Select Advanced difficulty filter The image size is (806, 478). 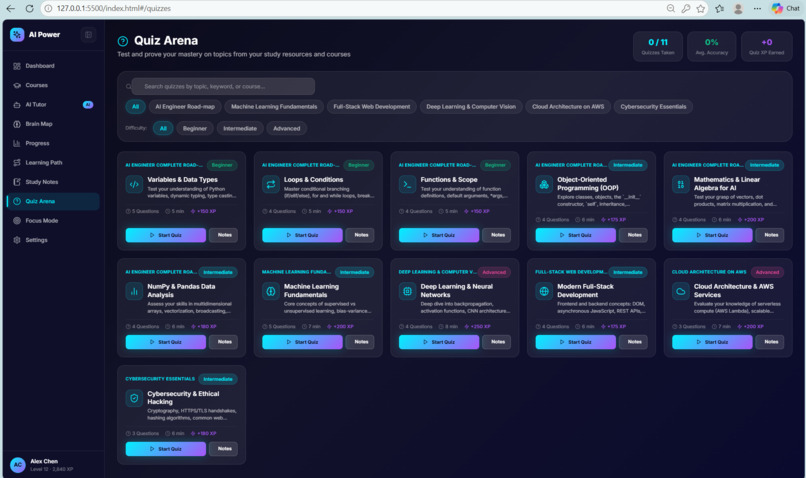(x=286, y=128)
